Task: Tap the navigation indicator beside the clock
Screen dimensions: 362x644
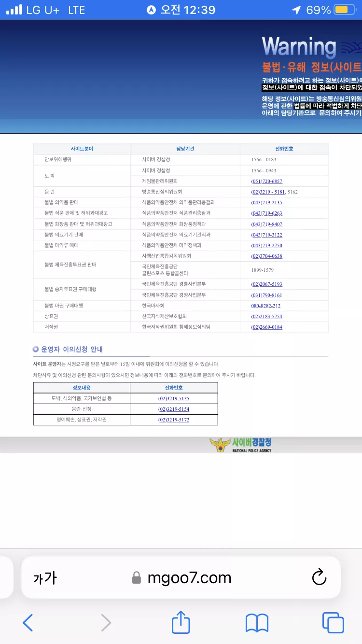Action: (x=151, y=10)
